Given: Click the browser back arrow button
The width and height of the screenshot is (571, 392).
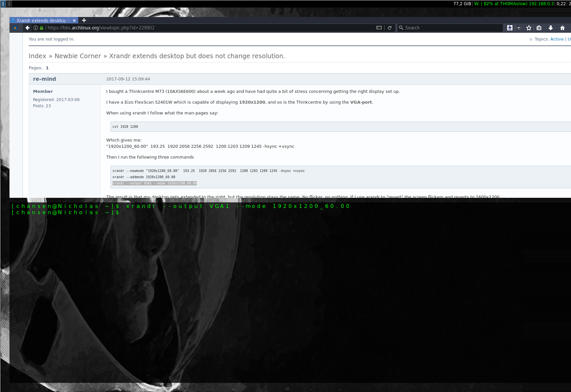Looking at the screenshot, I should (27, 28).
